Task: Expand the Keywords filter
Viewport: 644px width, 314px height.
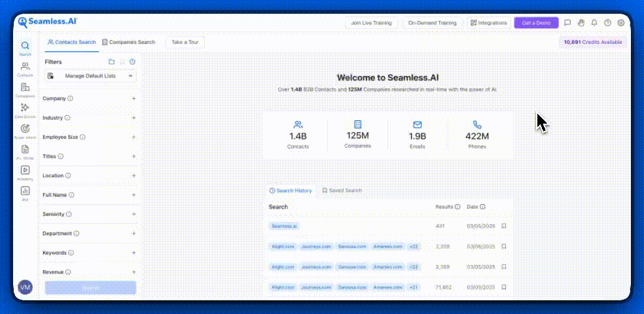Action: coord(134,253)
